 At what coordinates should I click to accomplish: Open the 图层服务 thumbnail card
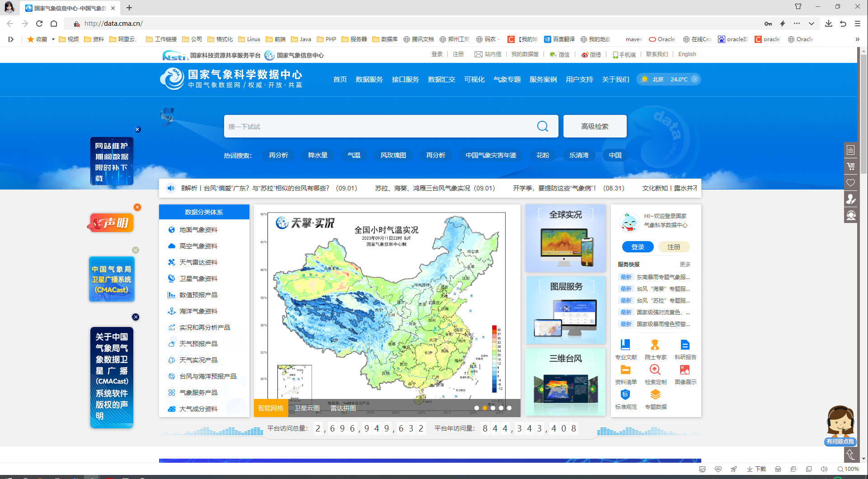coord(565,310)
